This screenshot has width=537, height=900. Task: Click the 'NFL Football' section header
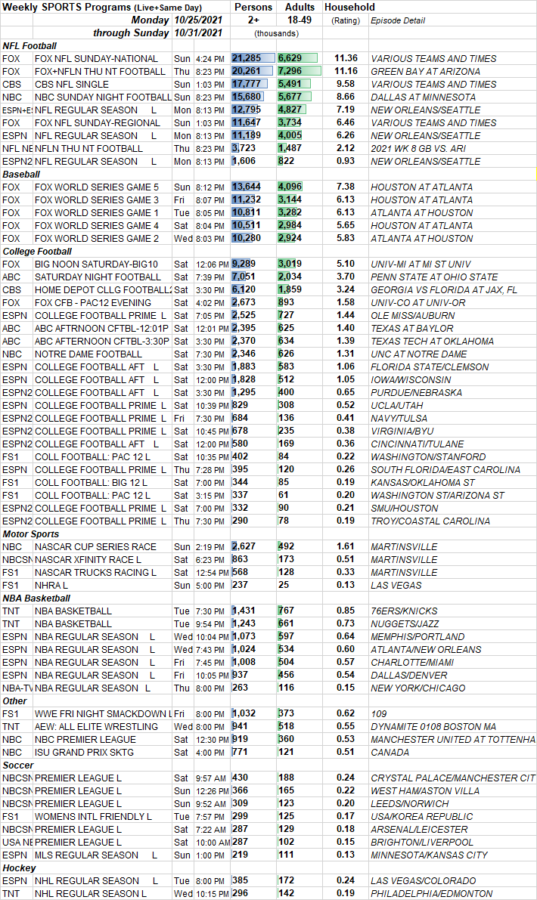(x=30, y=46)
